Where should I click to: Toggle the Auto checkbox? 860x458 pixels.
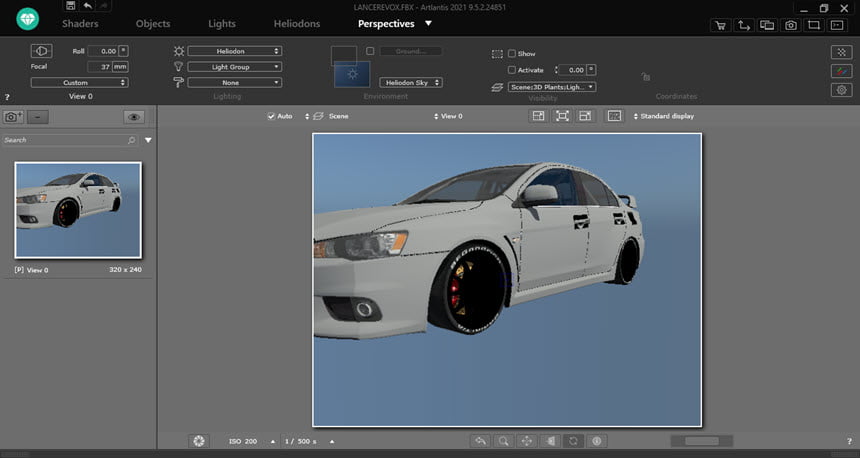271,116
